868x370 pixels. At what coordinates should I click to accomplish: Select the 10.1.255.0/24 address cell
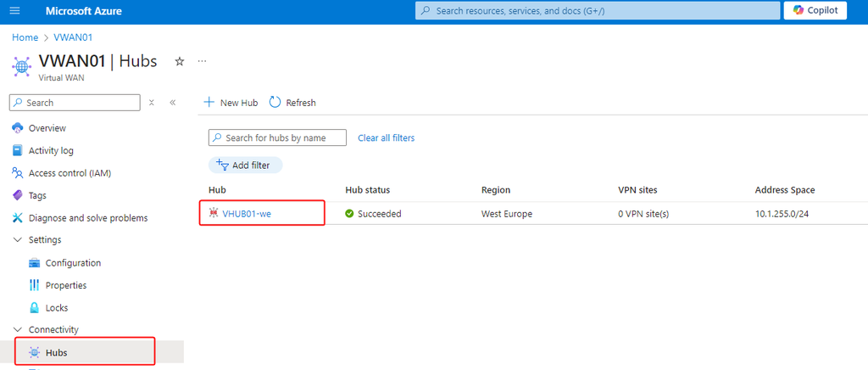(x=782, y=214)
